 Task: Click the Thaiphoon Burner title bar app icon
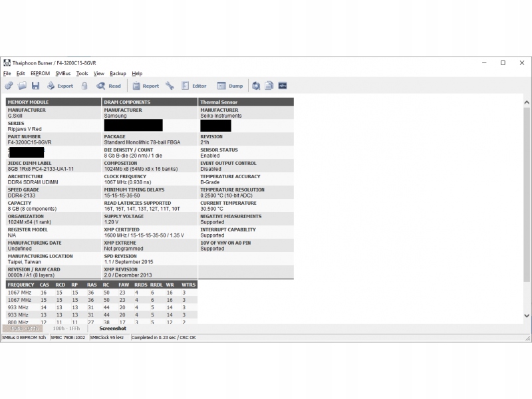pos(7,63)
